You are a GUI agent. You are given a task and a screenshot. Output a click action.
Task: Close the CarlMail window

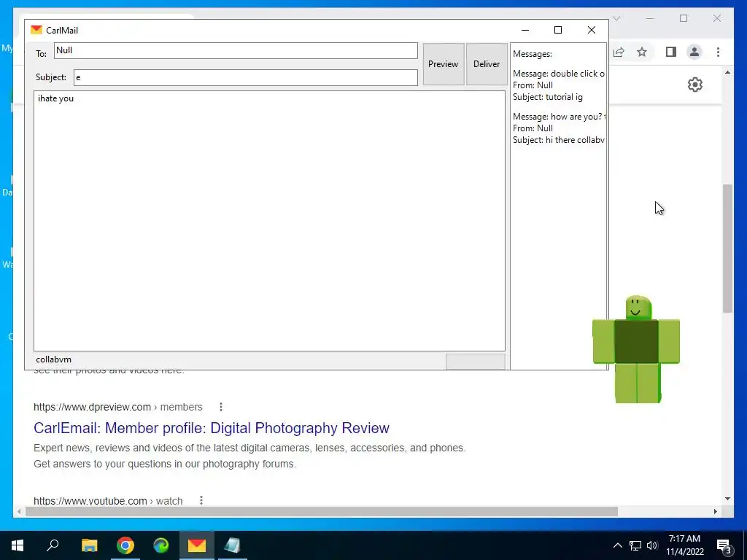tap(591, 30)
